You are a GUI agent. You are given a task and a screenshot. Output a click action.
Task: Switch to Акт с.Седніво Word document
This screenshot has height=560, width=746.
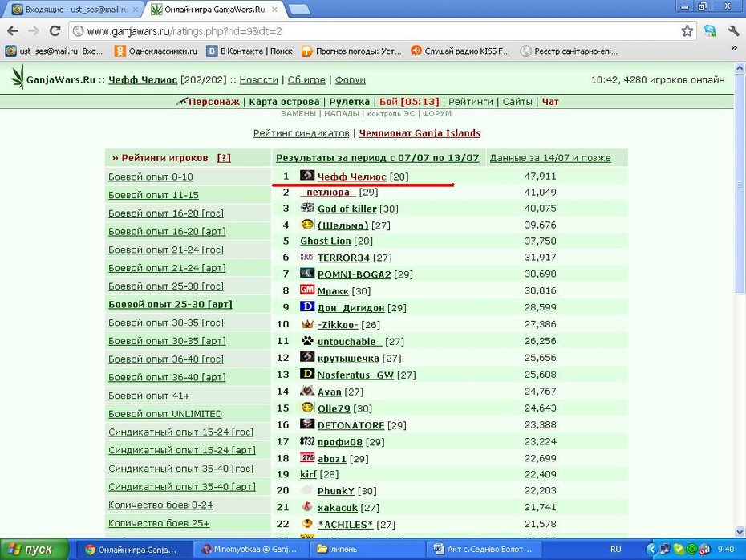[x=484, y=550]
